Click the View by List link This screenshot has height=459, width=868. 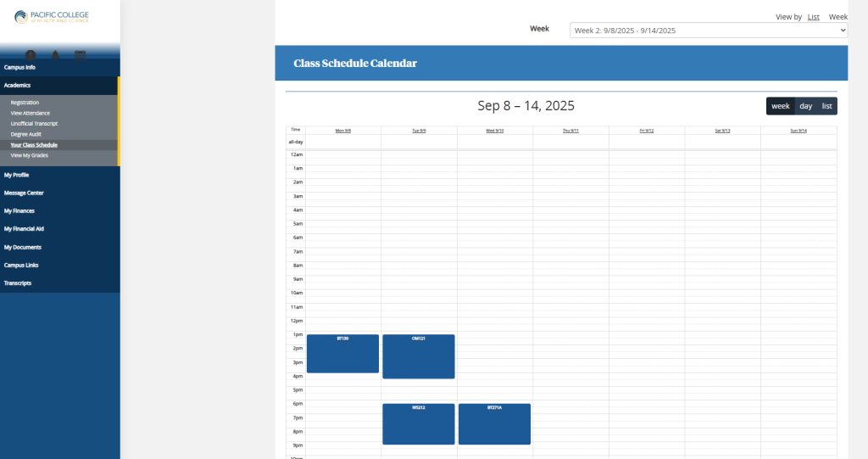(813, 17)
